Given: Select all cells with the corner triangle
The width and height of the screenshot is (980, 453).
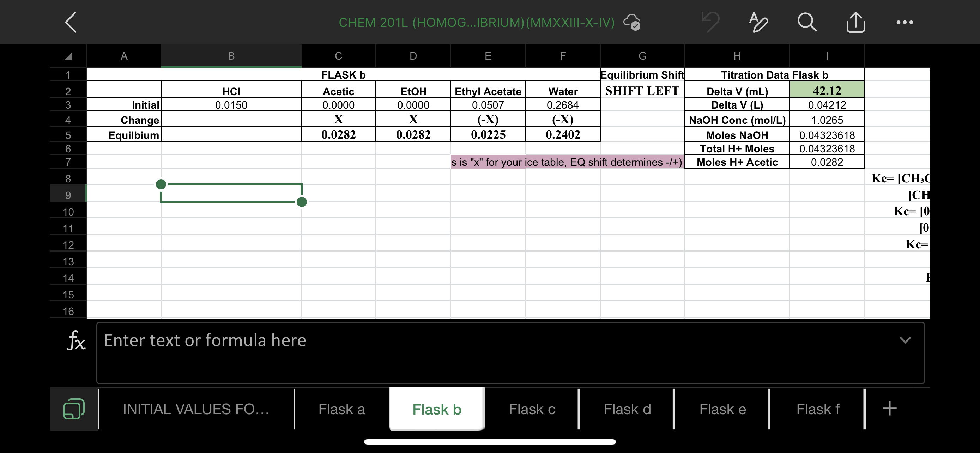Looking at the screenshot, I should (x=68, y=56).
